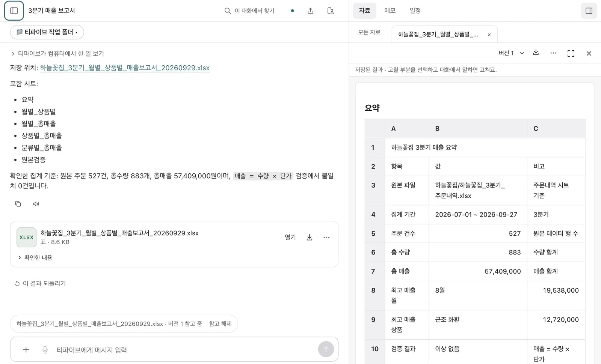
Task: Select the column B header
Action: click(478, 128)
